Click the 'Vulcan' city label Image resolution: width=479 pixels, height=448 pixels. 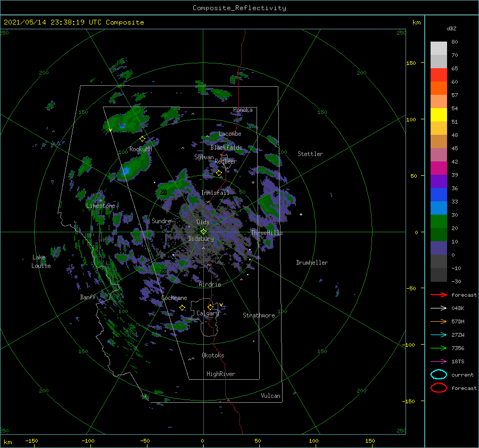tap(271, 396)
